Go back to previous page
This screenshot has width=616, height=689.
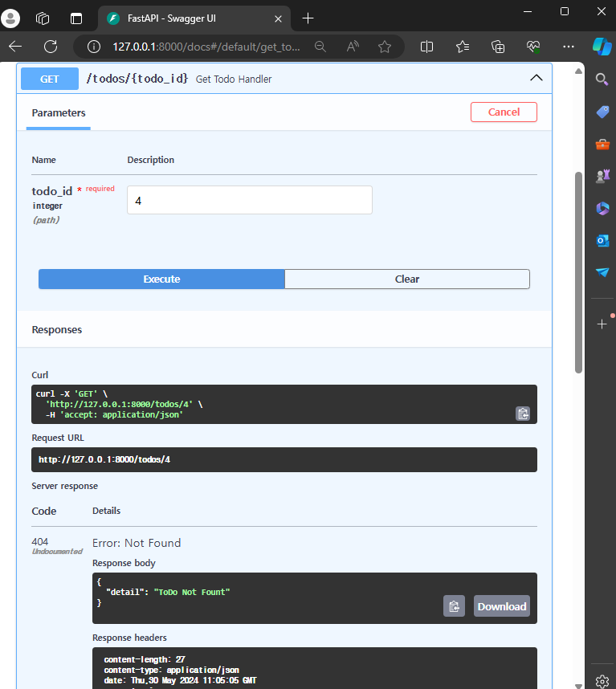[x=15, y=47]
